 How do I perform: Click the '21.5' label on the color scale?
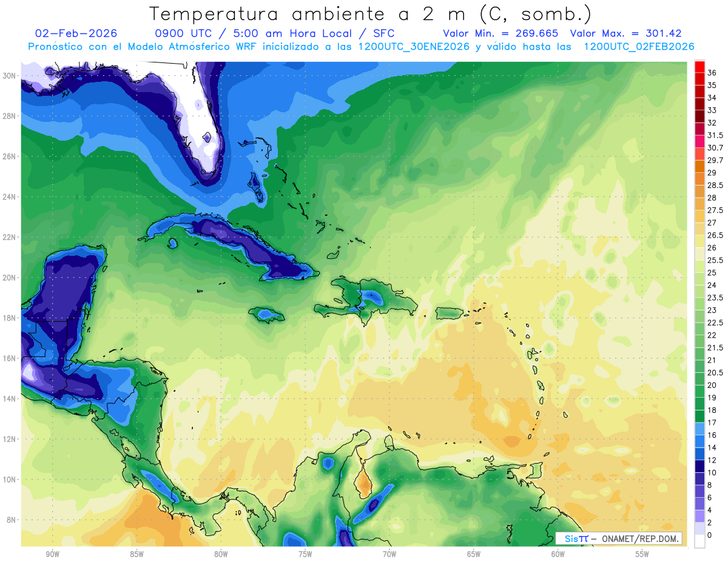(715, 347)
